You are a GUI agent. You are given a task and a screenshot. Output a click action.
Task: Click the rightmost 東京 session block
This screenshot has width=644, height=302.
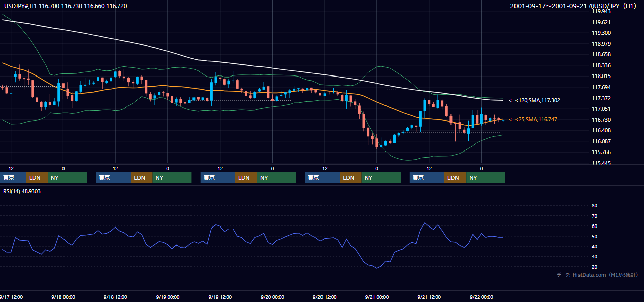pos(427,178)
